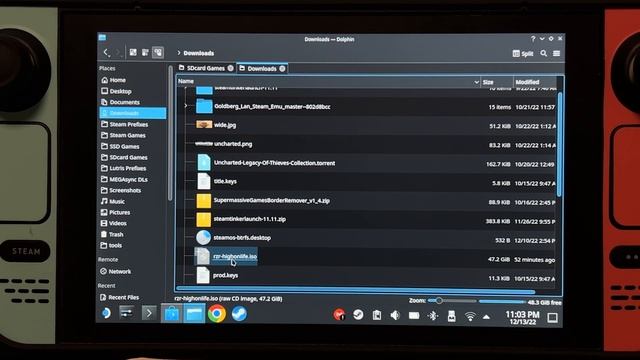The width and height of the screenshot is (640, 360).
Task: Switch to compact view mode
Action: [145, 53]
